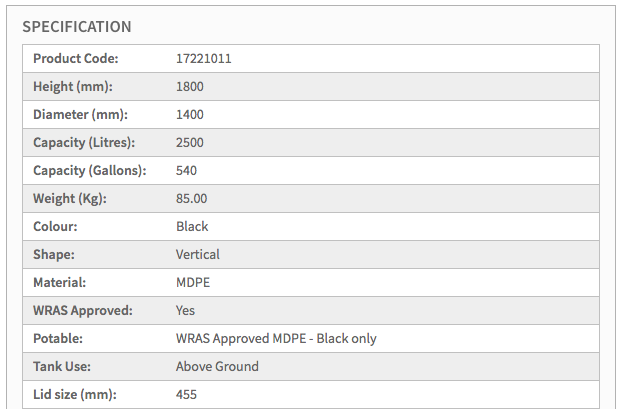The width and height of the screenshot is (631, 409).
Task: Click the Shape value Vertical
Action: [x=198, y=255]
